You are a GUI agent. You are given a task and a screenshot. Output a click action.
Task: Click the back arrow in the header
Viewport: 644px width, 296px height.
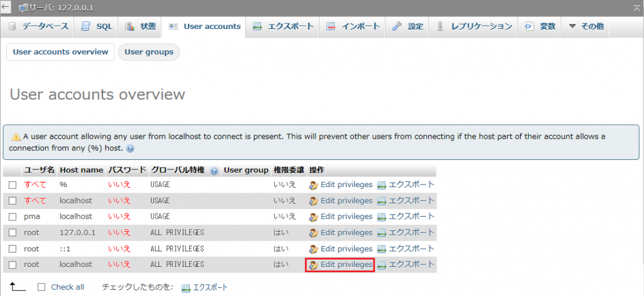tap(5, 7)
